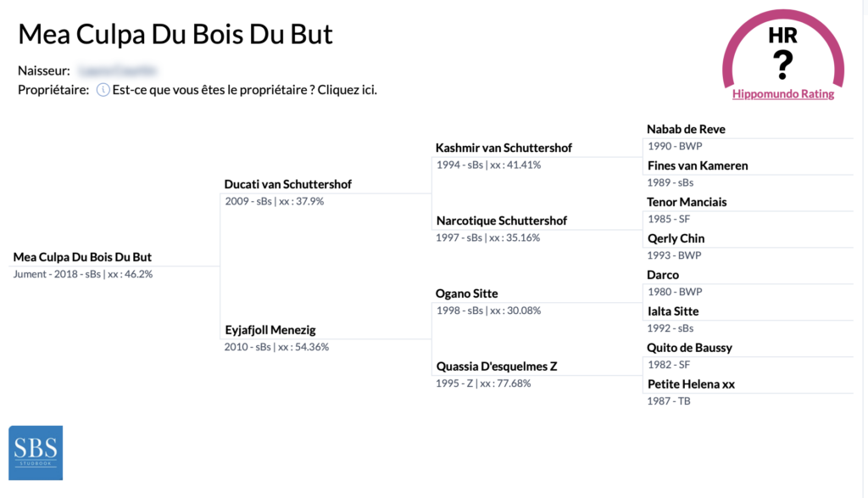The image size is (868, 498).
Task: Select Tenor Manciais in pedigree
Action: tap(687, 202)
